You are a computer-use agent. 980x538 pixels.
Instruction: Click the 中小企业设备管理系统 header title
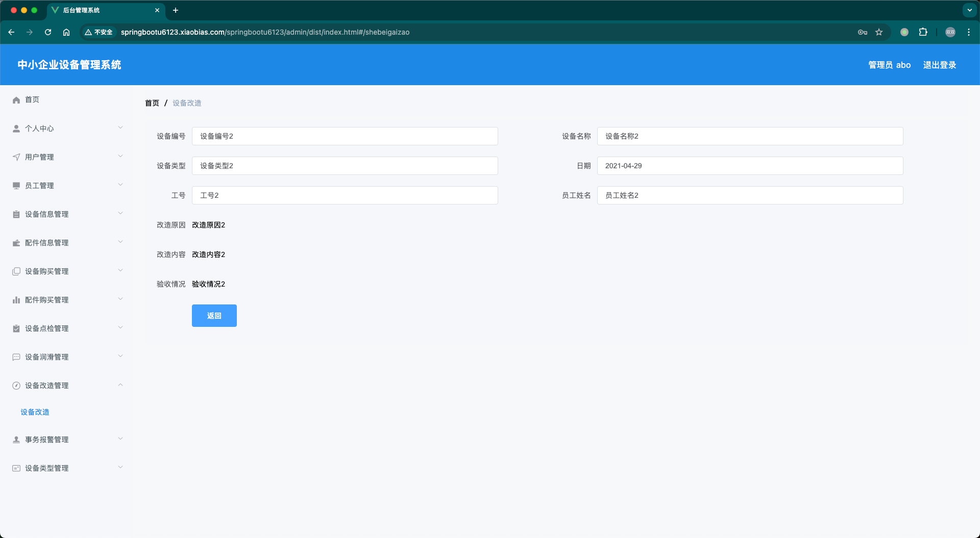pos(69,65)
